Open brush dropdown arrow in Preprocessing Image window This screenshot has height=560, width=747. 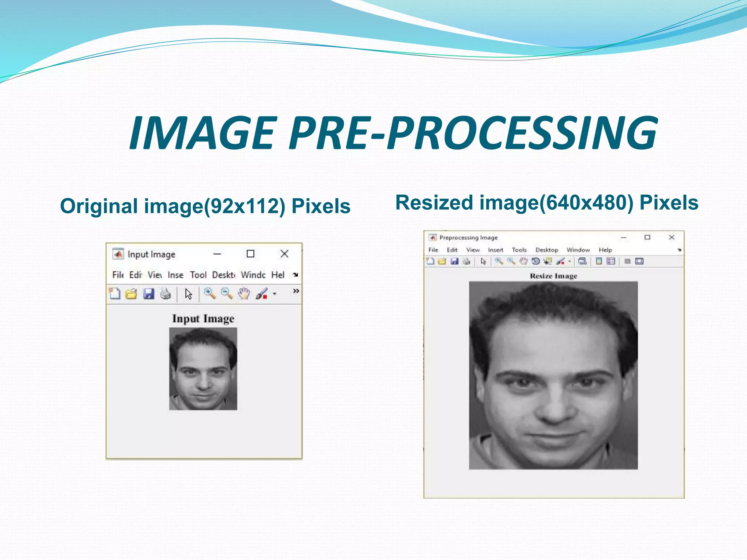click(x=569, y=261)
